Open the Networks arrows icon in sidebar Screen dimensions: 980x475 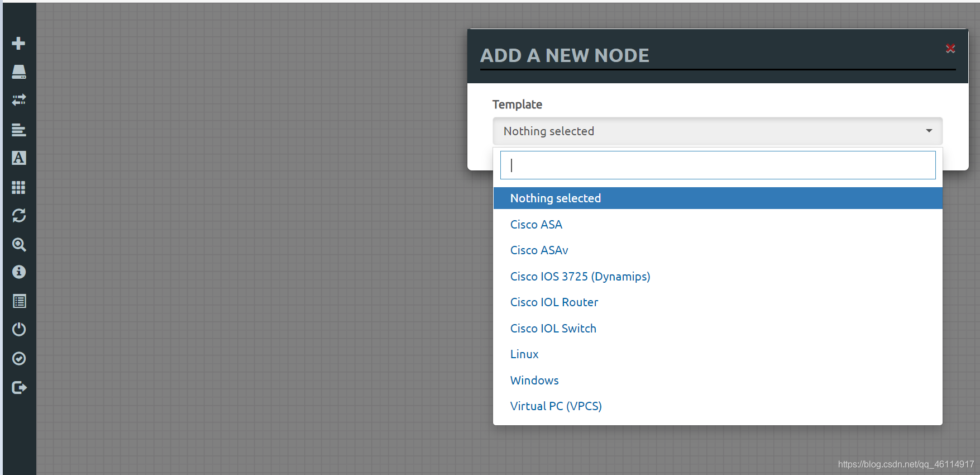tap(18, 100)
